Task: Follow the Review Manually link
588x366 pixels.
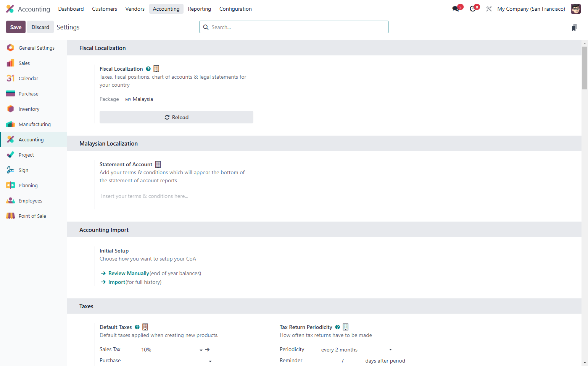Action: click(x=129, y=273)
